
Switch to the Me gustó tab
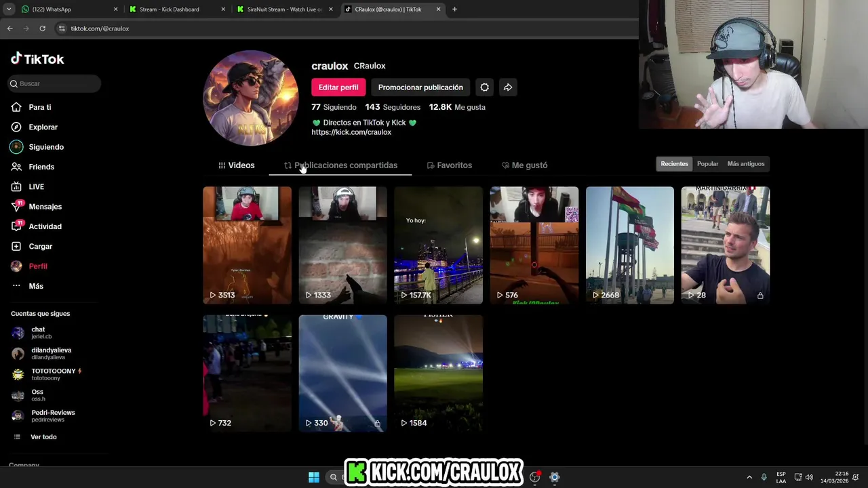click(x=524, y=165)
